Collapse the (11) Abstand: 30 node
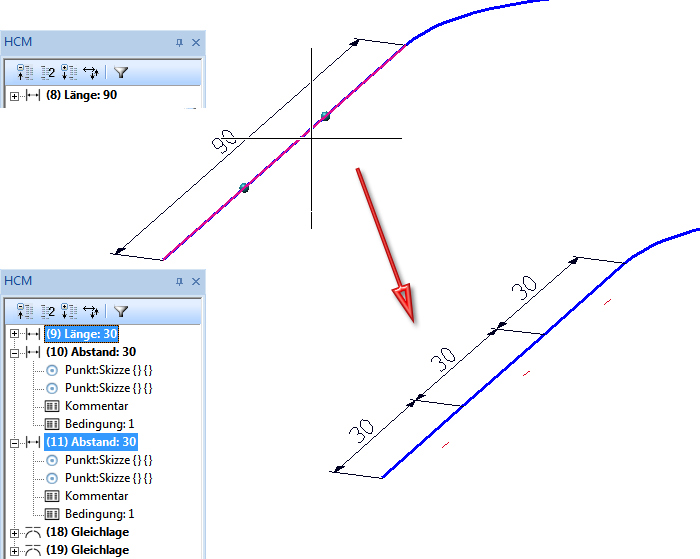Image resolution: width=700 pixels, height=559 pixels. [x=14, y=443]
